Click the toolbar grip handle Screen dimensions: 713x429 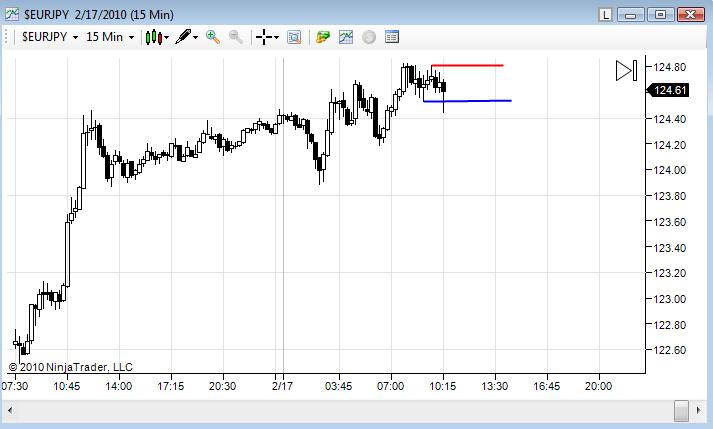[7, 37]
